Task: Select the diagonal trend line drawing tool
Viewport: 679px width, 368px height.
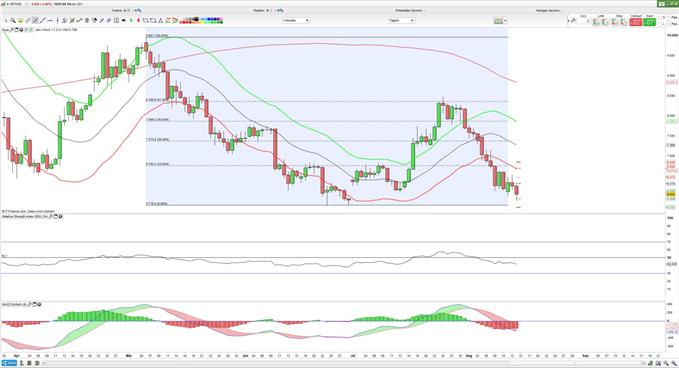Action: point(42,20)
